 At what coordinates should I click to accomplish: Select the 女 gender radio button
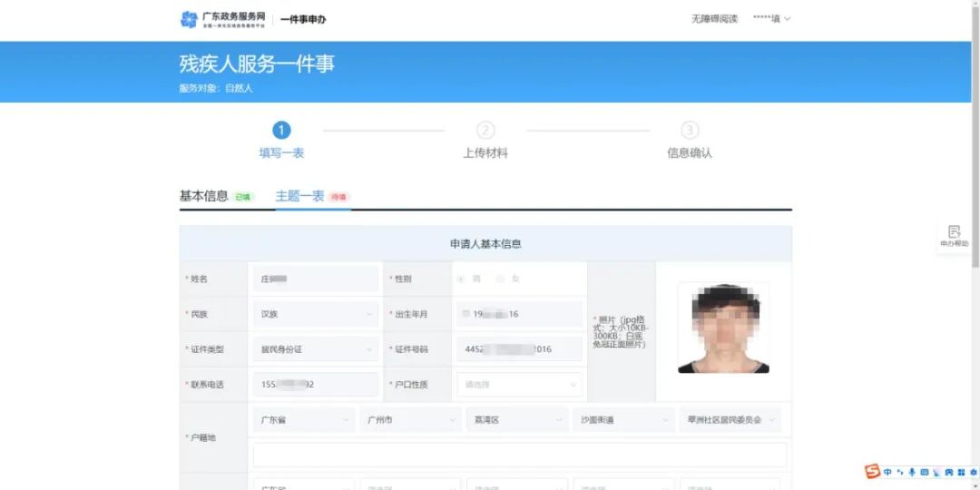pyautogui.click(x=501, y=279)
